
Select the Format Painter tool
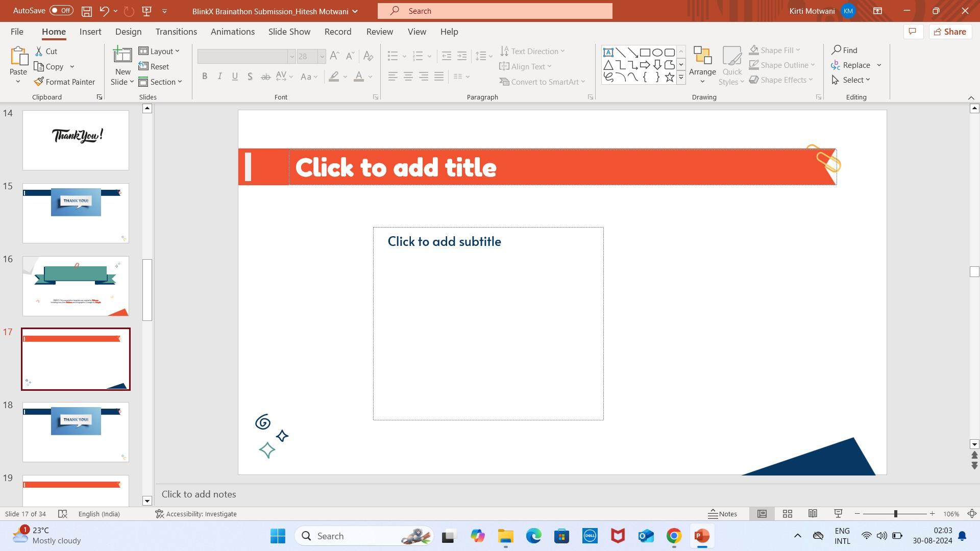64,82
